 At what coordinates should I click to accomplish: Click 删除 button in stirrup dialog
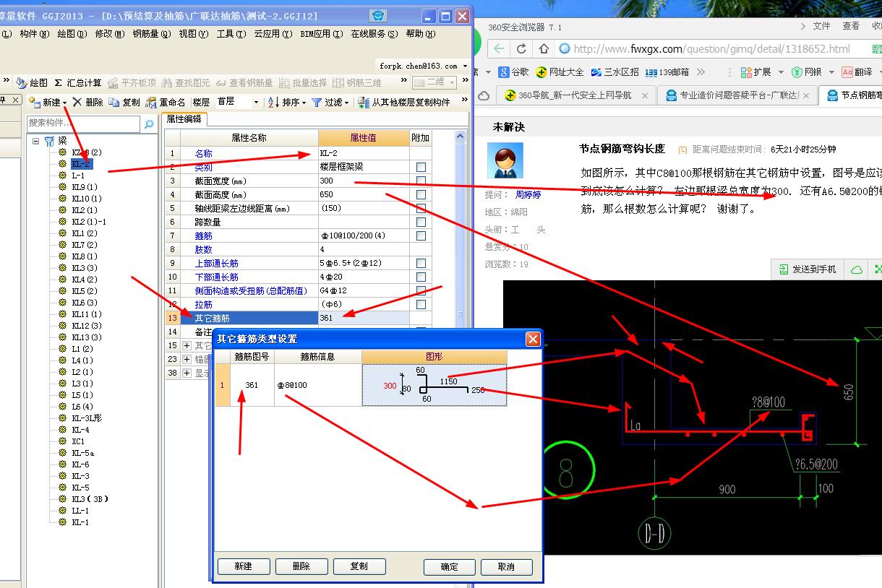coord(301,566)
